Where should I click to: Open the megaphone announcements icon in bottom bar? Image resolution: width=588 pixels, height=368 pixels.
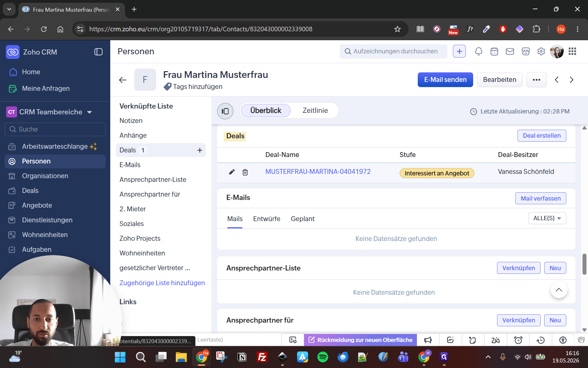tap(428, 340)
